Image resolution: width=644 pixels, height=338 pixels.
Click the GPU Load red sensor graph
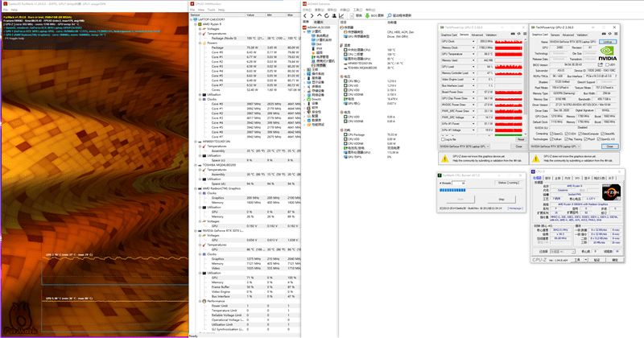[x=509, y=67]
